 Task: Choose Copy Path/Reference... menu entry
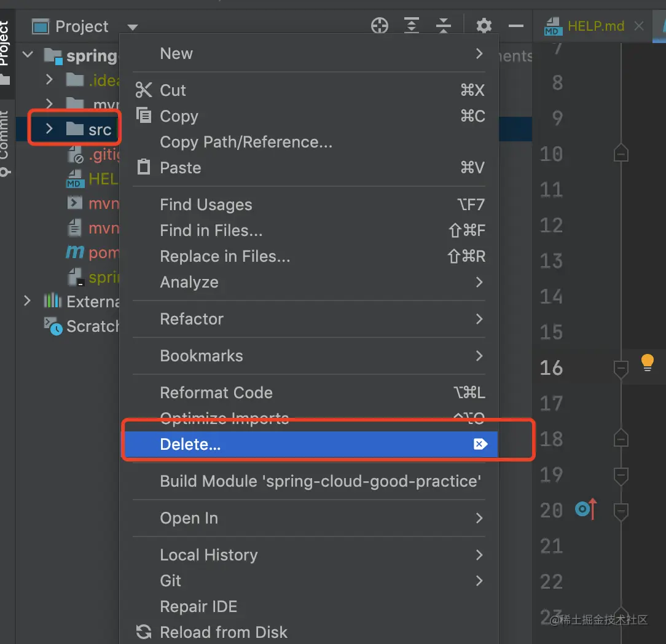pyautogui.click(x=246, y=142)
